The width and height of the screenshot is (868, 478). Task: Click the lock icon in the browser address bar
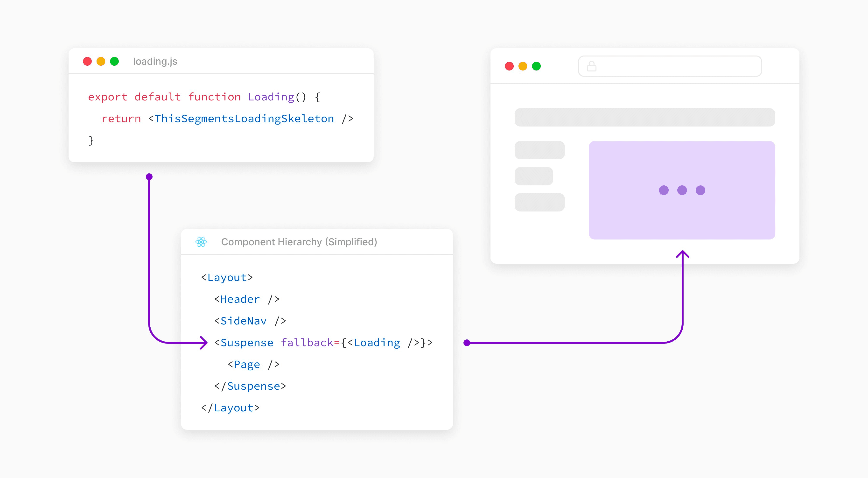591,66
